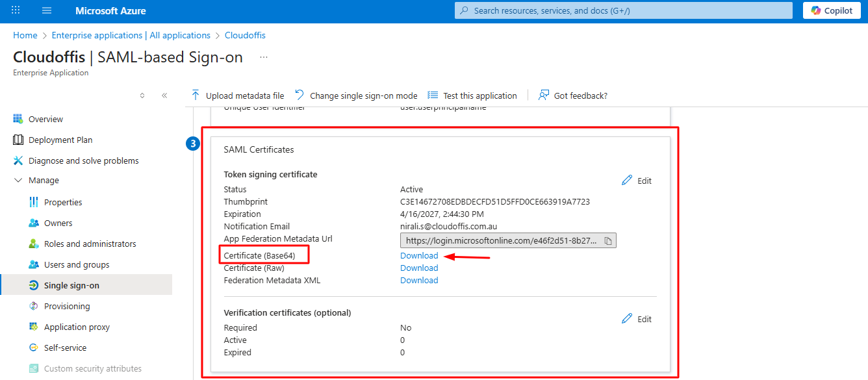Click the sidebar expand/collapse sort arrows
The width and height of the screenshot is (868, 380).
[x=142, y=95]
